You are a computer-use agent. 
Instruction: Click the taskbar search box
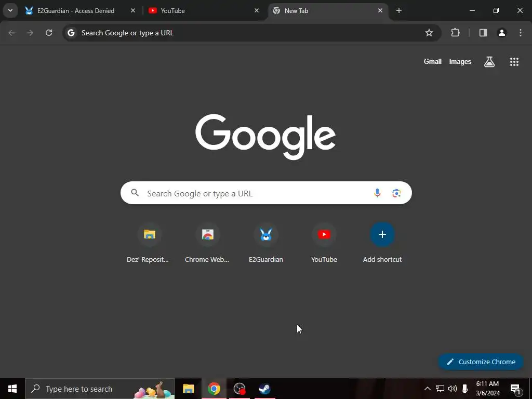click(100, 389)
